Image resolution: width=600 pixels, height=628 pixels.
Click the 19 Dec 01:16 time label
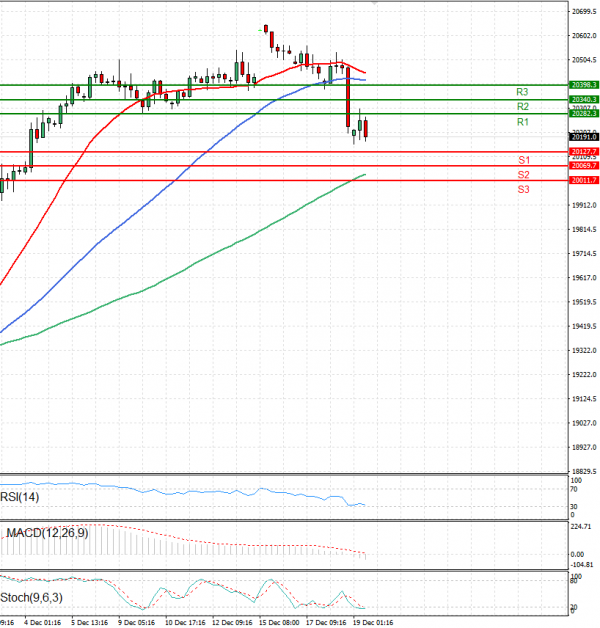373,622
